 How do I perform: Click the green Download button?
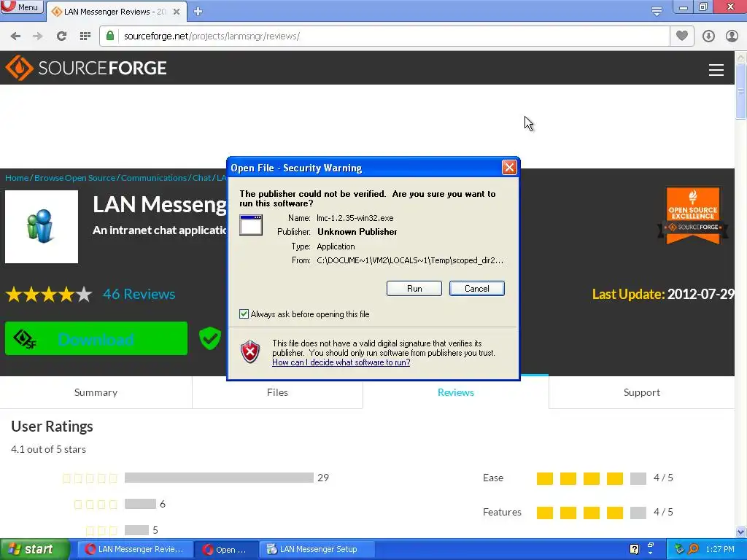pyautogui.click(x=96, y=338)
